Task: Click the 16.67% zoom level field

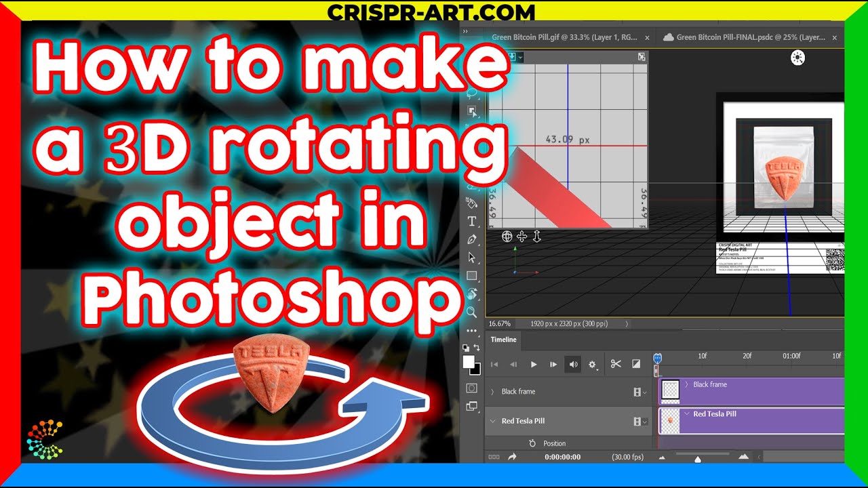Action: coord(500,324)
